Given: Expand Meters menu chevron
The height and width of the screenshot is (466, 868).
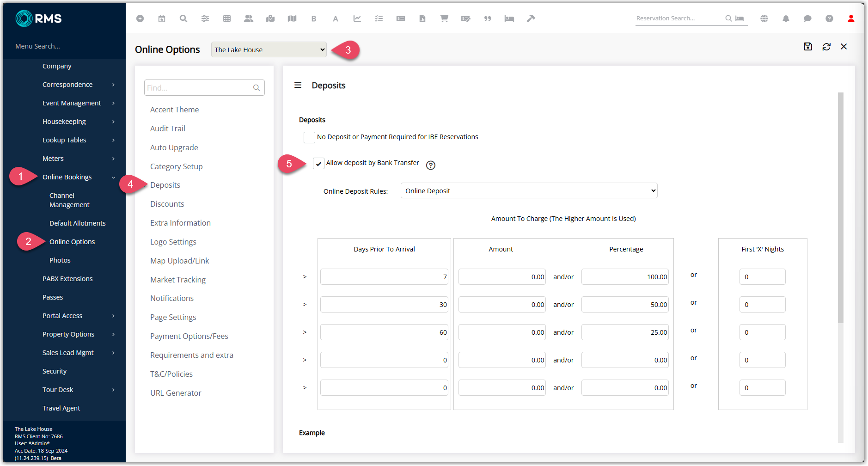Looking at the screenshot, I should [x=113, y=159].
